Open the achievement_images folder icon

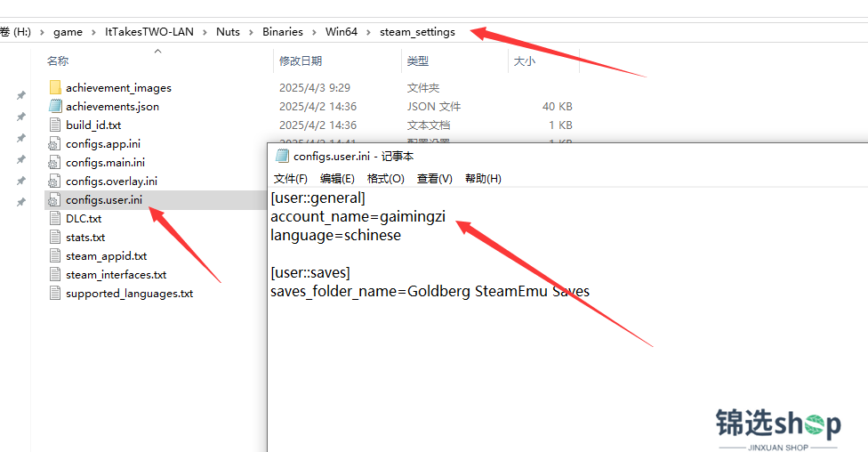click(55, 87)
